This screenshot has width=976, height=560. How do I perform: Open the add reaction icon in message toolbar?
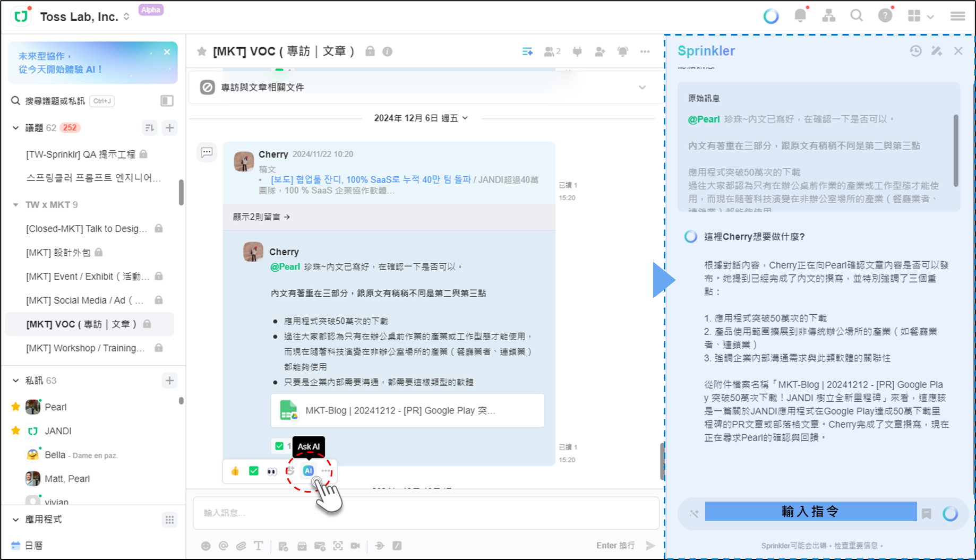click(290, 471)
